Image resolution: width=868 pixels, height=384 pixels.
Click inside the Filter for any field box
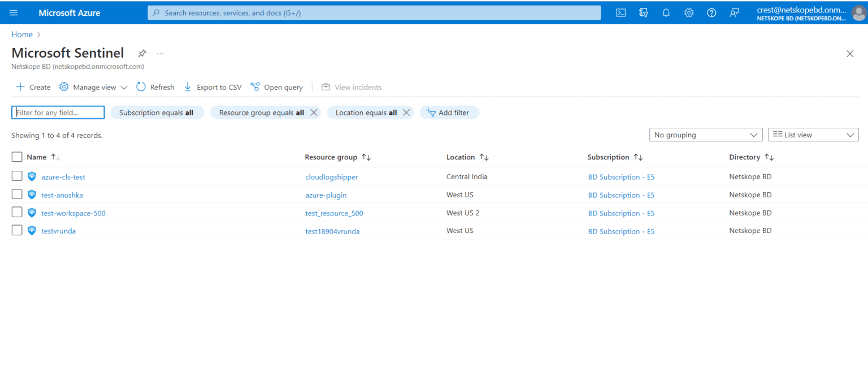pos(57,113)
